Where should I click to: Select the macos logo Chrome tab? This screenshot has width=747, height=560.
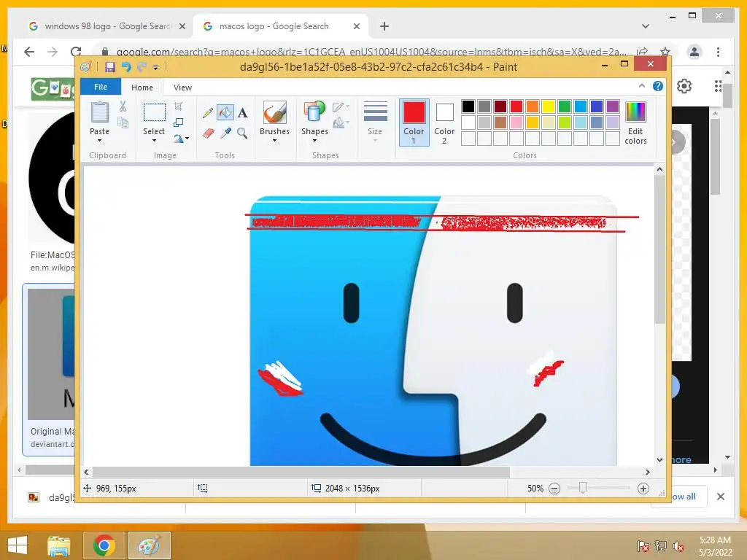(281, 26)
